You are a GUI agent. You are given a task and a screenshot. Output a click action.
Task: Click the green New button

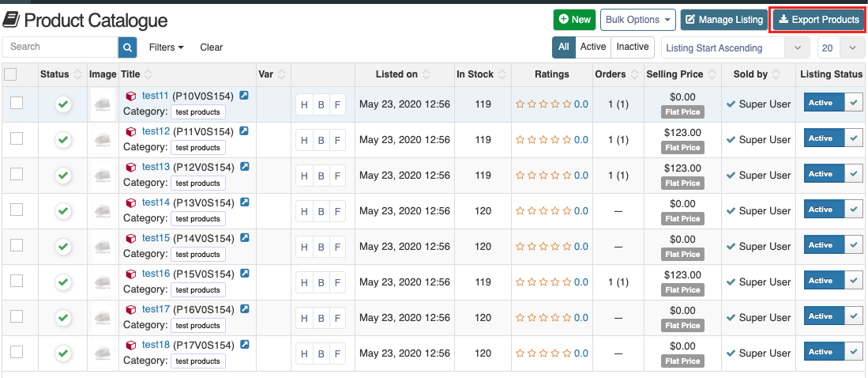pos(573,20)
